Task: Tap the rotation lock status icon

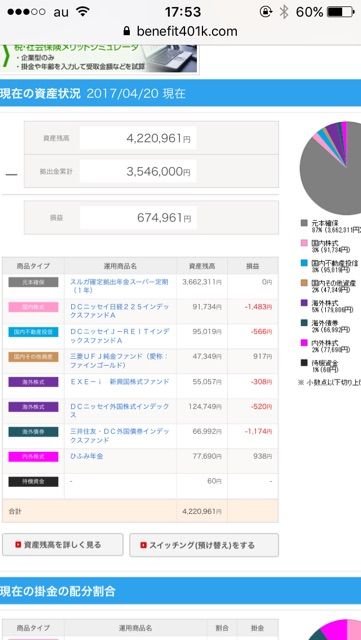Action: pos(266,11)
